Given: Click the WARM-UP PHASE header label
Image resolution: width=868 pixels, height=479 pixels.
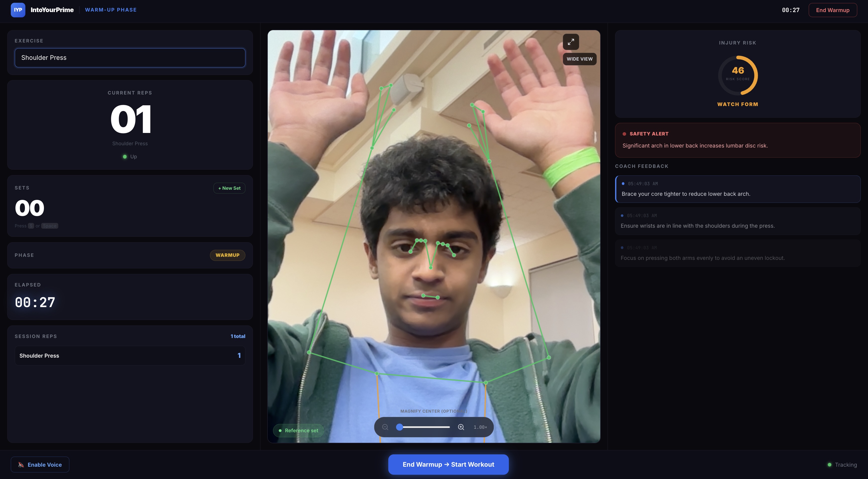Looking at the screenshot, I should (x=111, y=10).
